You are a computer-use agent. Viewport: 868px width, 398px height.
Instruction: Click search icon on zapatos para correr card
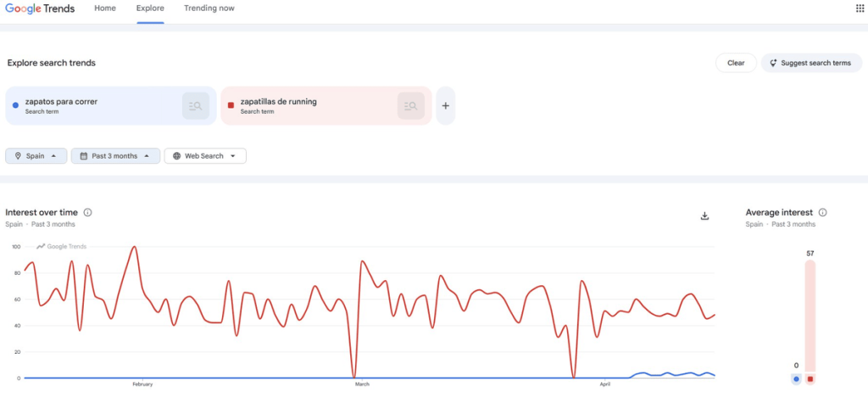point(196,106)
